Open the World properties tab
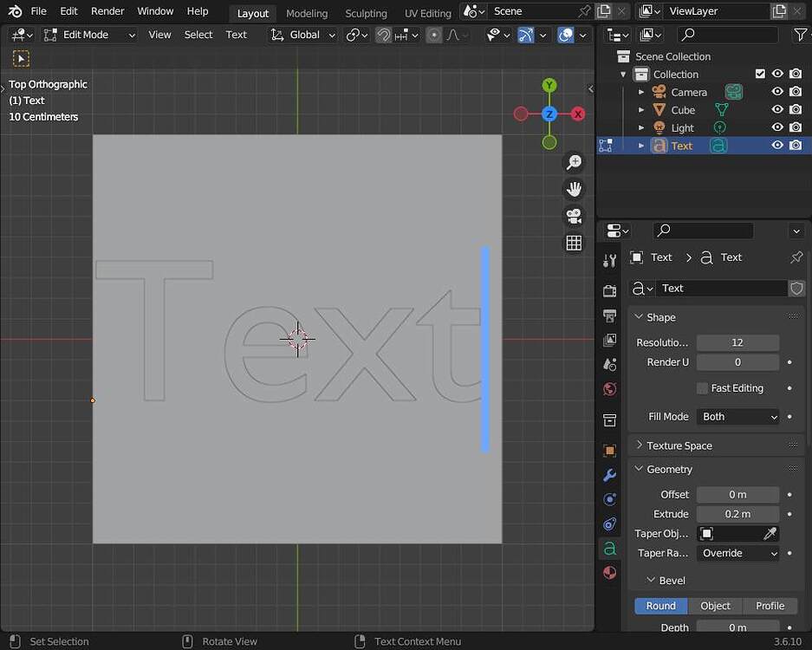 click(x=609, y=389)
